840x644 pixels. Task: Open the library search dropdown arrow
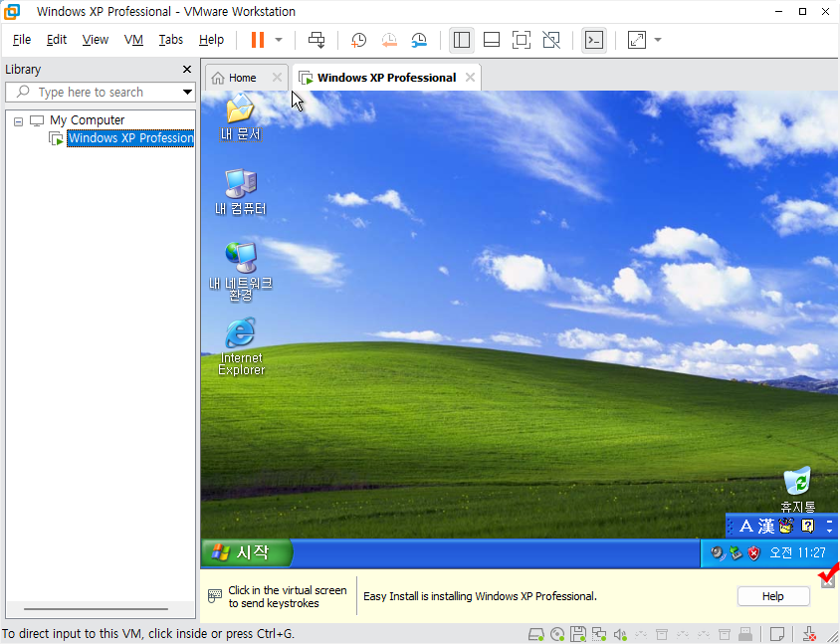(x=187, y=93)
